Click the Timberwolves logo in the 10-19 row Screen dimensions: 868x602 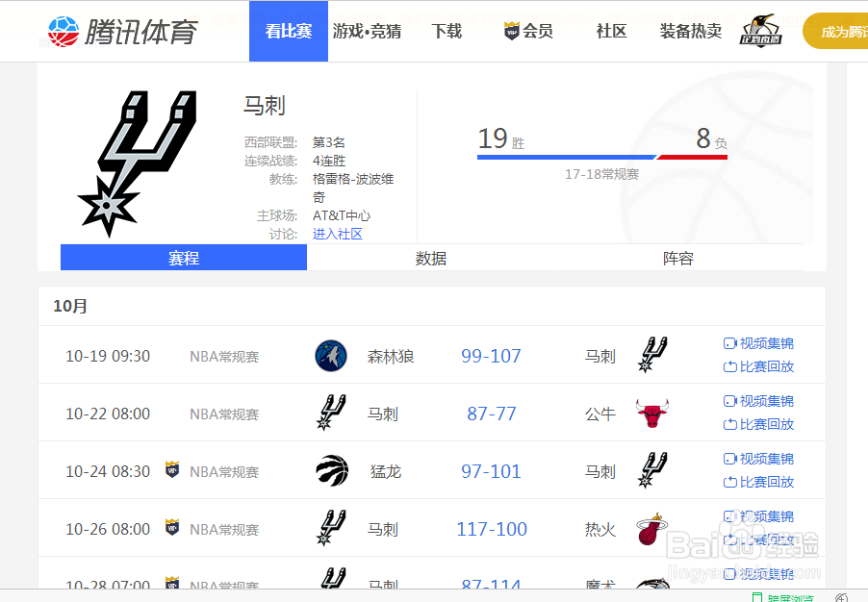click(x=332, y=355)
